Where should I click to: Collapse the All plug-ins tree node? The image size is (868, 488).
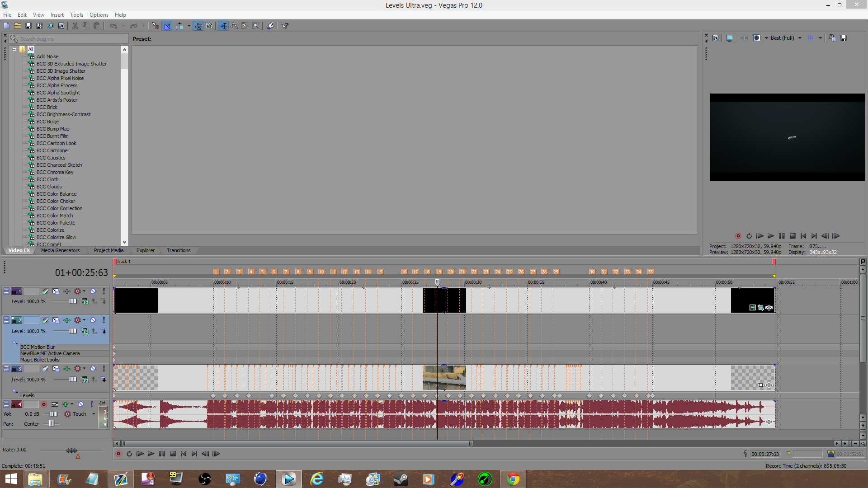pos(14,49)
